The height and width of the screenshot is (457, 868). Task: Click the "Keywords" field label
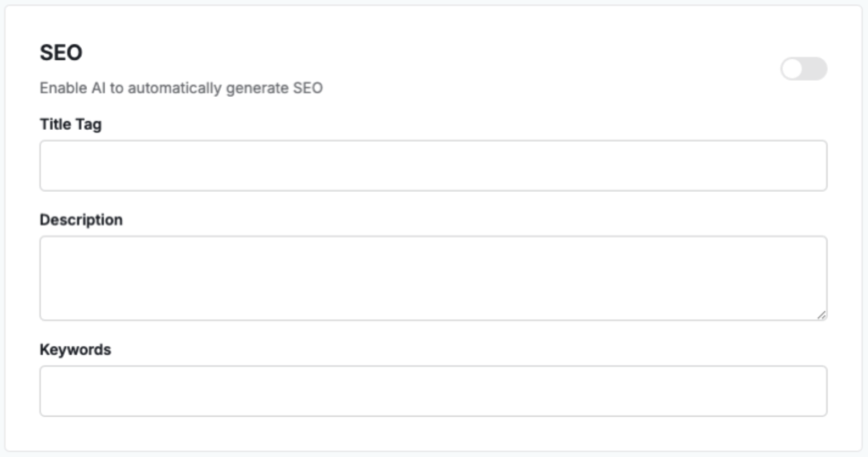[x=75, y=349]
